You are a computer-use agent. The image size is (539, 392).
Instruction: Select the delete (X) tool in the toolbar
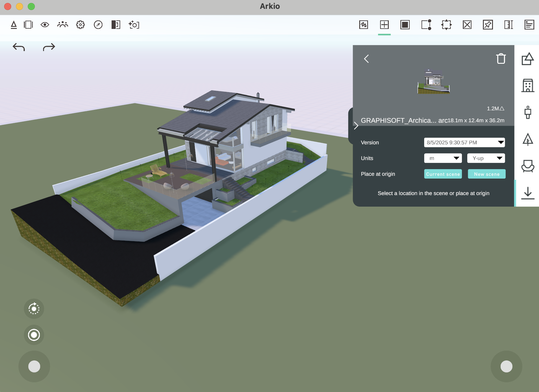coord(467,25)
